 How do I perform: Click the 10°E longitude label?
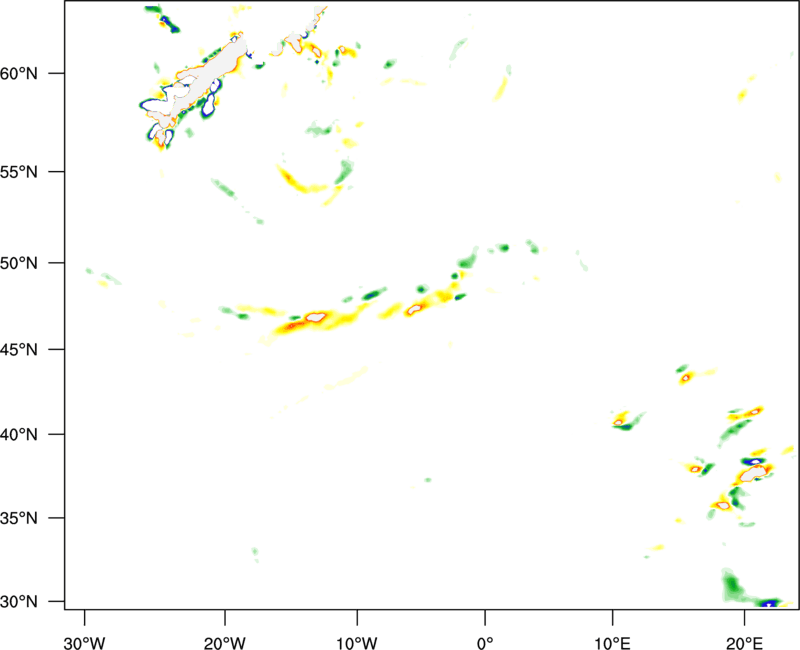[612, 644]
